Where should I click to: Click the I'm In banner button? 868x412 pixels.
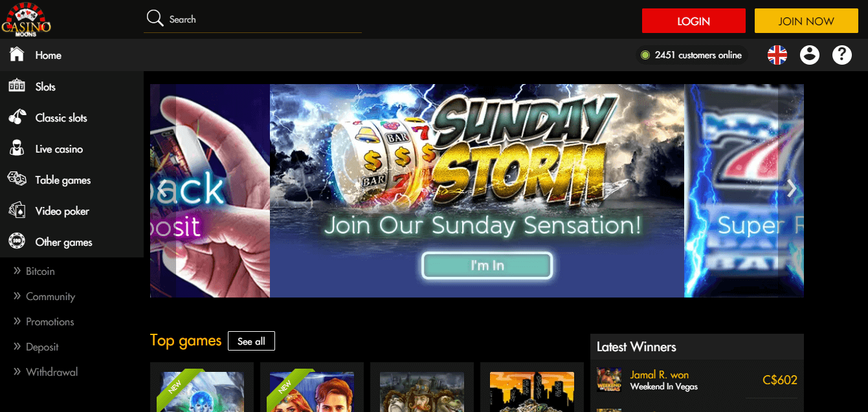click(x=487, y=265)
